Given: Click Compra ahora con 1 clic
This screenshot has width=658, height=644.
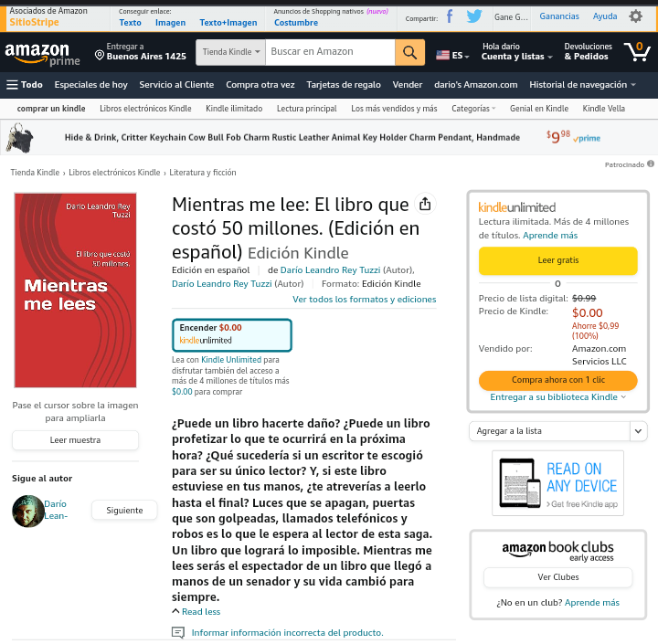Looking at the screenshot, I should click(557, 380).
